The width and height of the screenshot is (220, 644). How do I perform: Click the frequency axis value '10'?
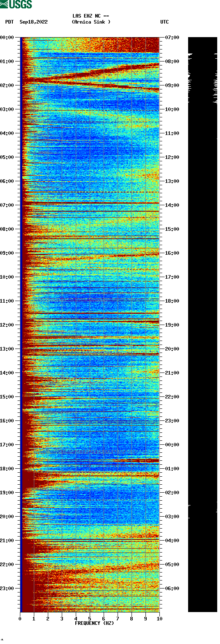coord(159,619)
